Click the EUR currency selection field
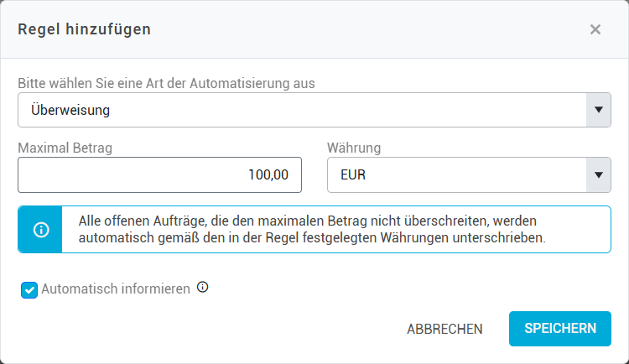The image size is (629, 364). 456,175
